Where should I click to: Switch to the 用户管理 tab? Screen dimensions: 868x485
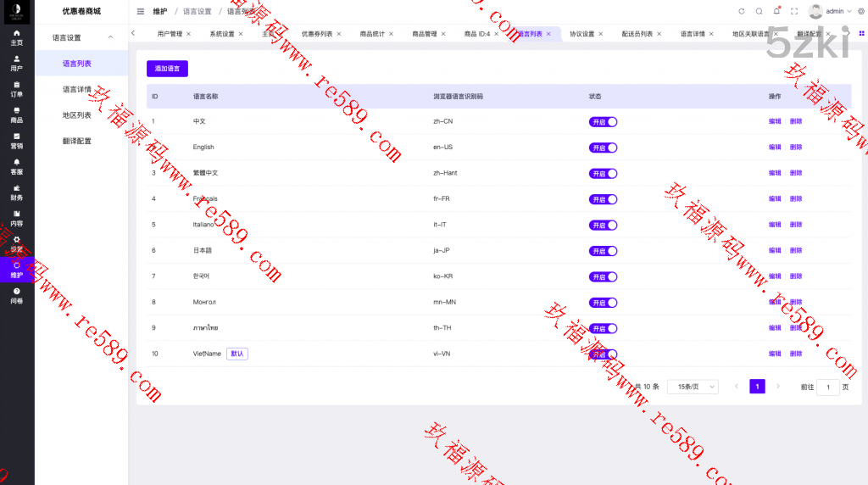pos(170,34)
